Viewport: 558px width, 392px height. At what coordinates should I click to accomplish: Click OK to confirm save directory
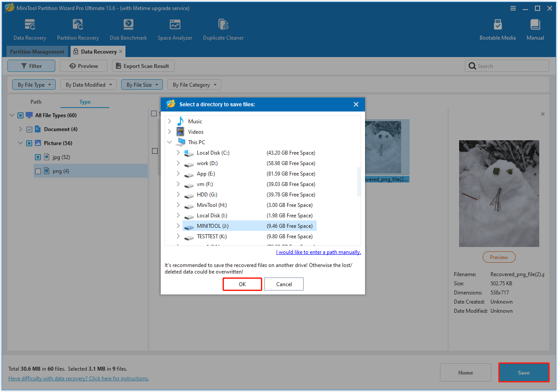pyautogui.click(x=242, y=284)
